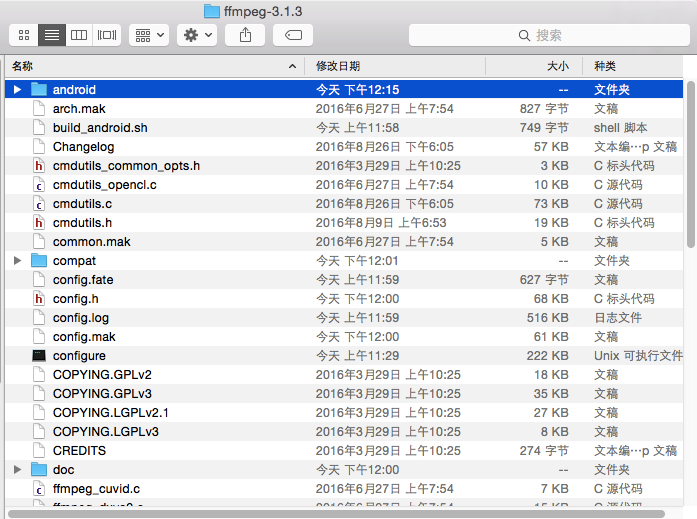Screen dimensions: 697x519
Task: Select the common.mak file name
Action: [x=92, y=242]
